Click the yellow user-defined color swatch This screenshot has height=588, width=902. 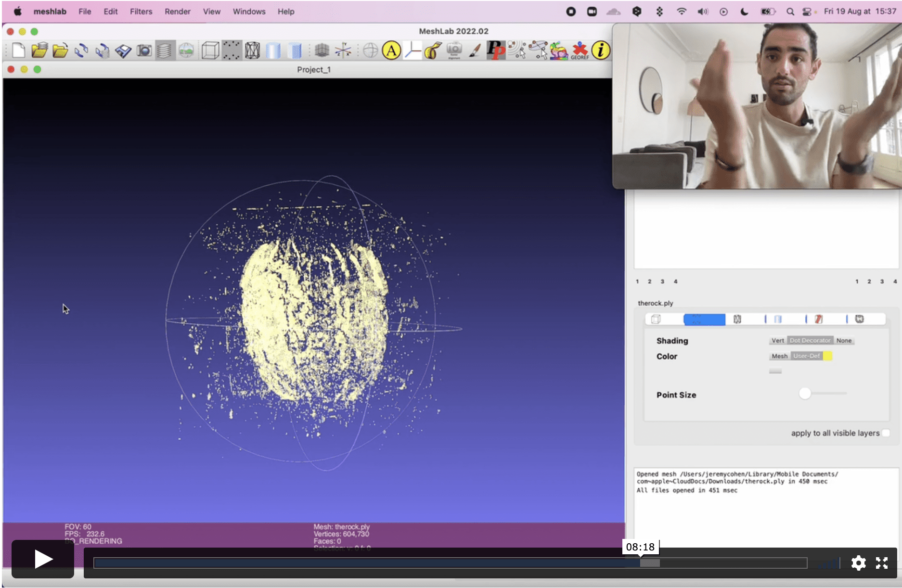tap(827, 356)
